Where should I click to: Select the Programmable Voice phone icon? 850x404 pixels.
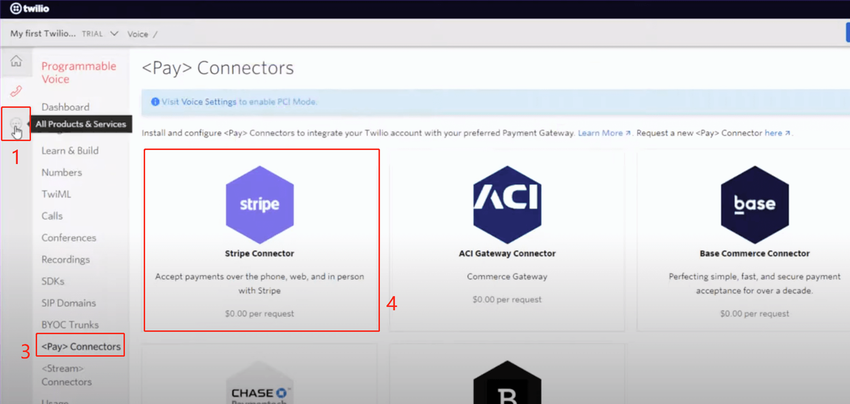(x=16, y=91)
